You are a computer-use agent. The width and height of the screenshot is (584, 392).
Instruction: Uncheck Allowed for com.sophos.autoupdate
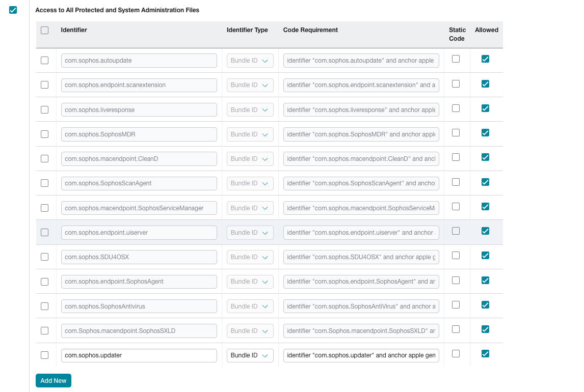click(485, 59)
